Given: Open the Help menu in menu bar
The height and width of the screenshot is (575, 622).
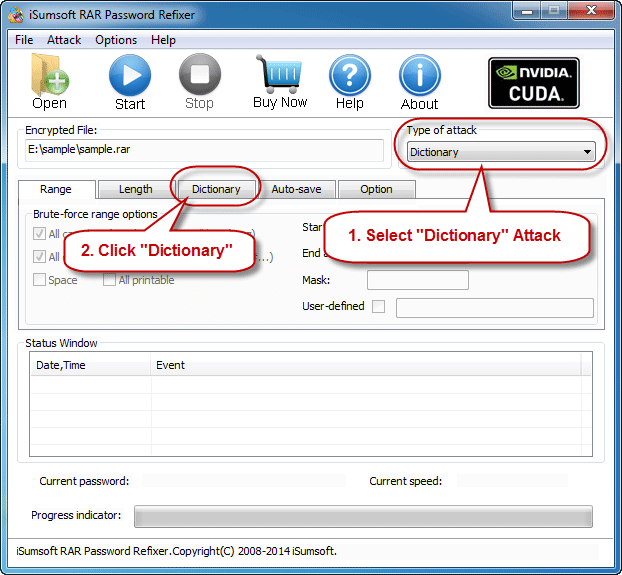Looking at the screenshot, I should coord(163,40).
